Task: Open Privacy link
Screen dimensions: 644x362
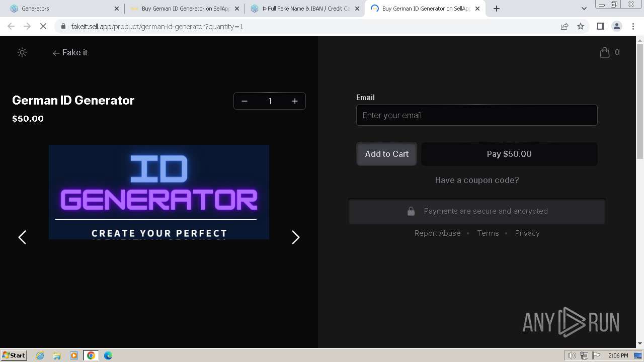Action: pos(527,233)
